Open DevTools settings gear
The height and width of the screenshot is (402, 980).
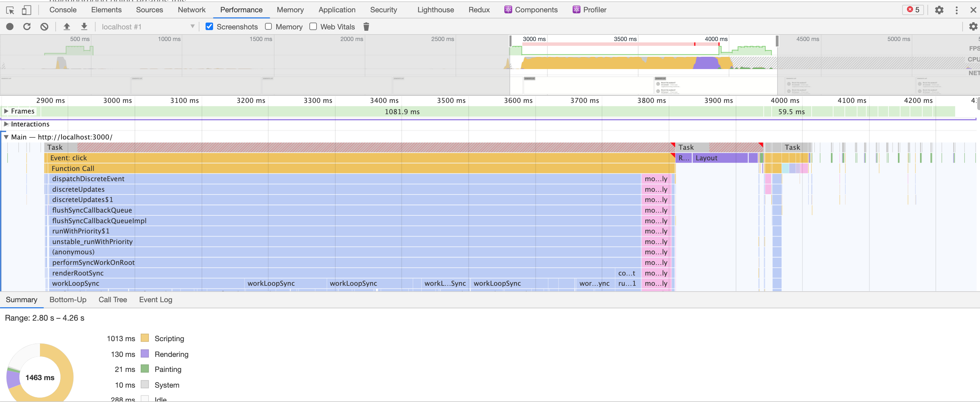click(939, 10)
